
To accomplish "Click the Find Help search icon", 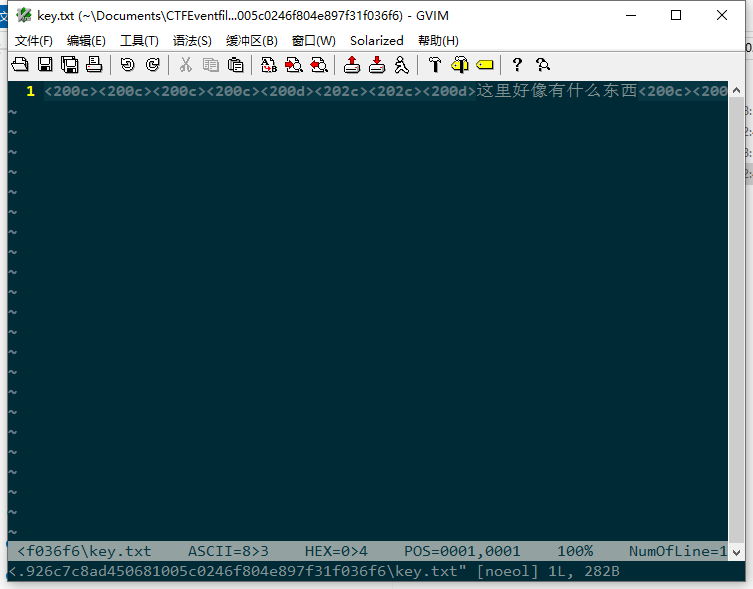I will coord(543,64).
